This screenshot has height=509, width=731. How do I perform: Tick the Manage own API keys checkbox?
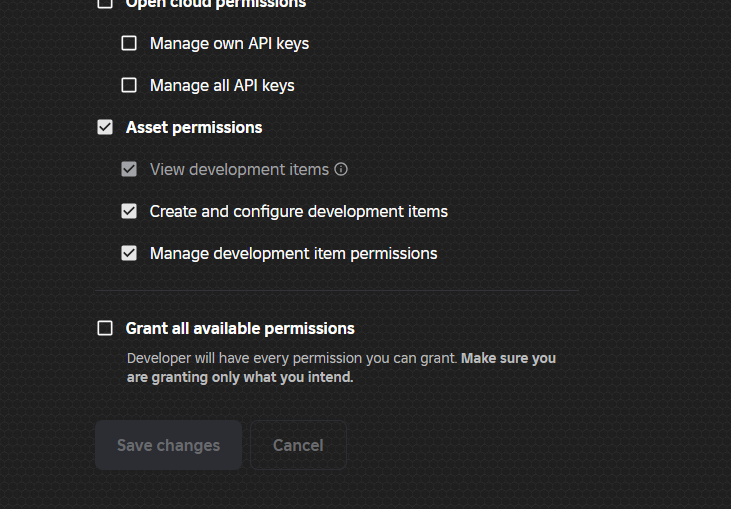[x=129, y=43]
